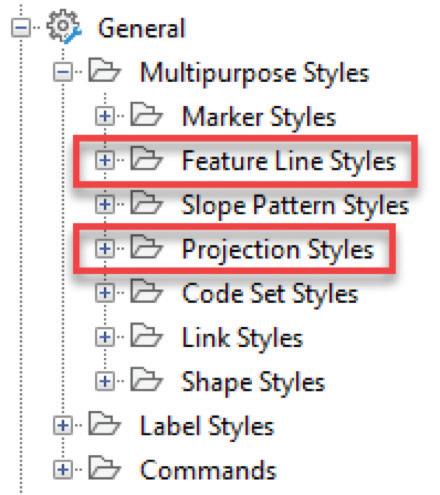Viewport: 440px width, 495px height.
Task: Click the Projection Styles folder icon
Action: point(146,247)
